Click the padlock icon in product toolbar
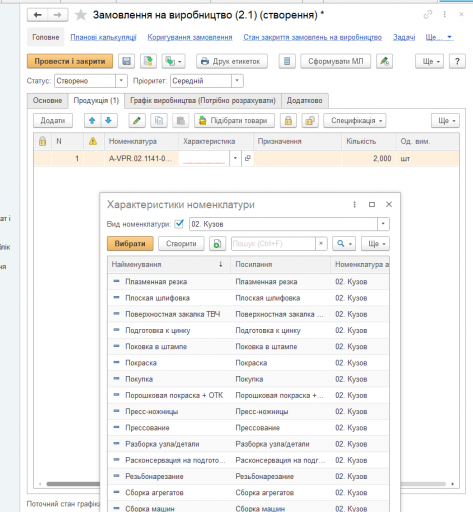473x512 pixels. click(288, 121)
